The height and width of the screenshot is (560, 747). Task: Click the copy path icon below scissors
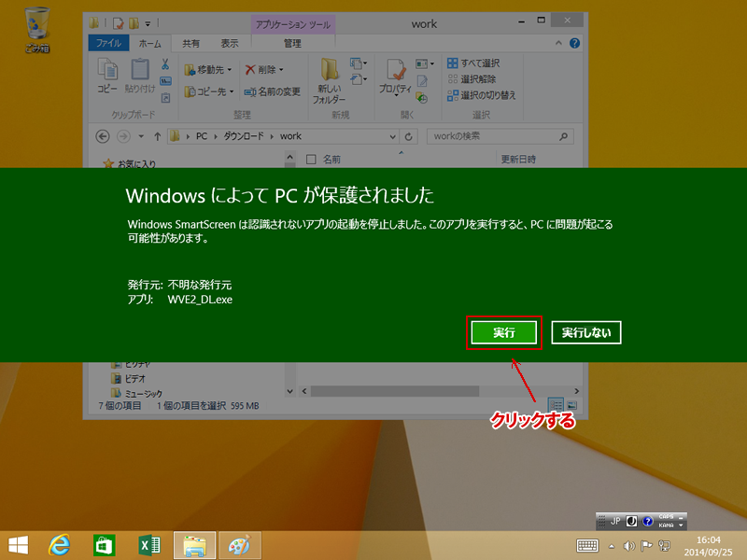point(165,81)
